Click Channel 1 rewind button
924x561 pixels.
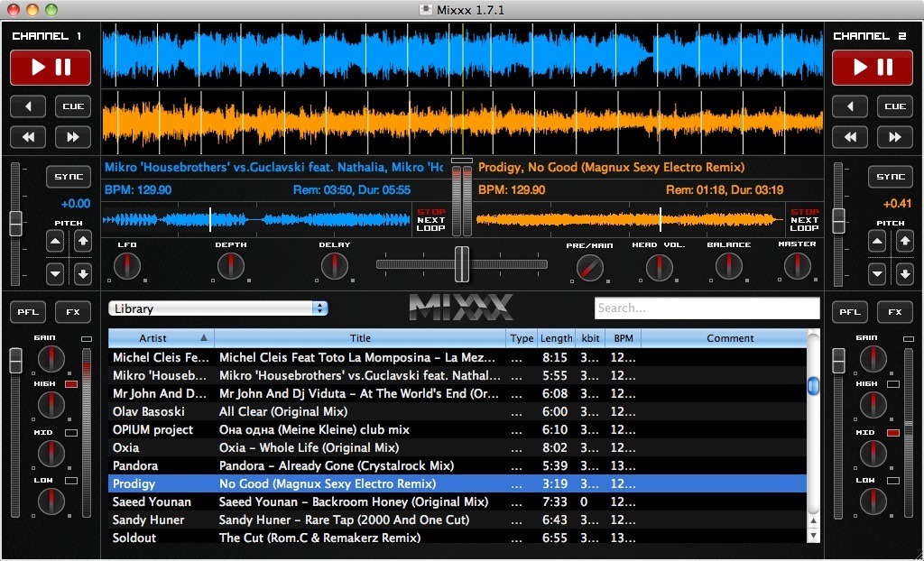28,137
